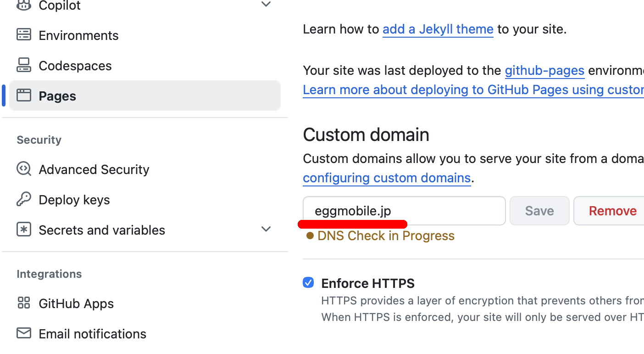Click the Email notifications envelope icon
Screen dimensions: 644x354
(23, 333)
